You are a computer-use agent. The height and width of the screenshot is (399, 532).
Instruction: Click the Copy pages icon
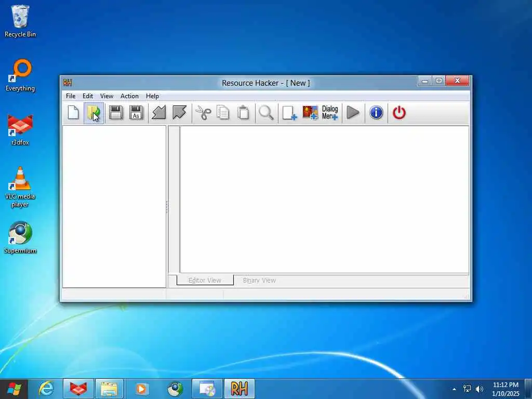(223, 113)
